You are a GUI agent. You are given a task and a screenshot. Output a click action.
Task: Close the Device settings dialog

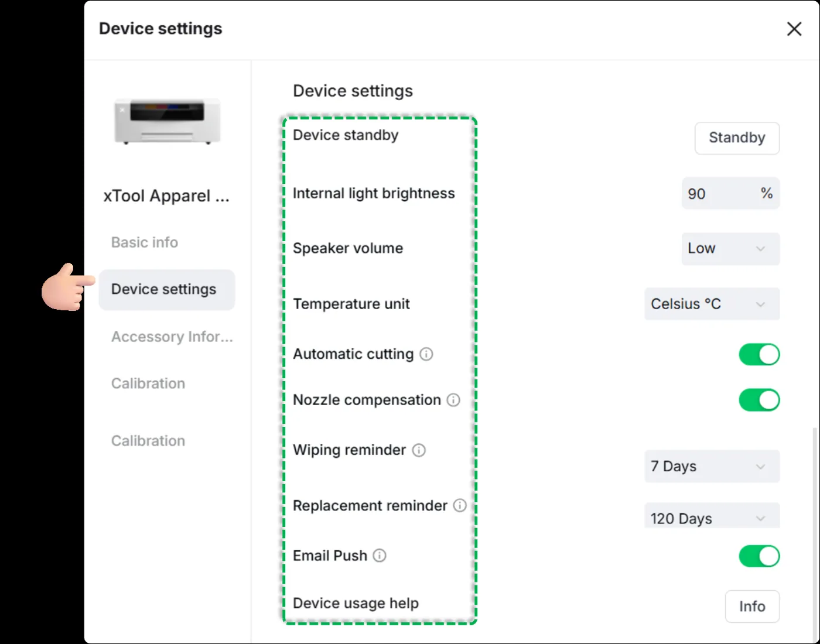[x=794, y=29]
